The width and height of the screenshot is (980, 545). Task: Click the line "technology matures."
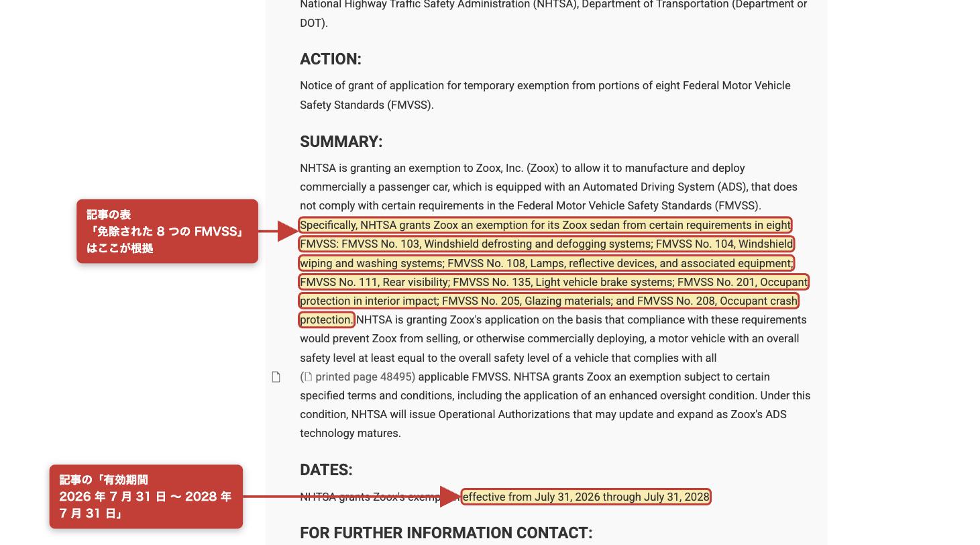coord(350,433)
